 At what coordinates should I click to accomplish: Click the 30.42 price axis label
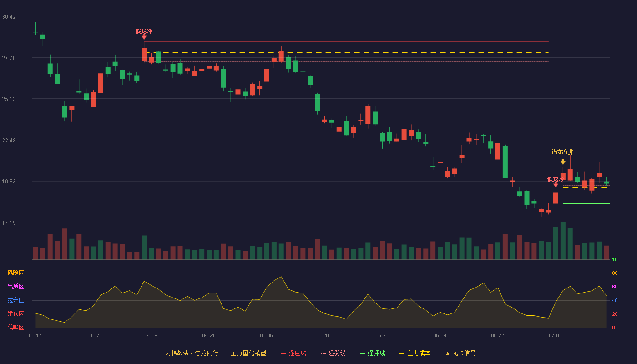pos(9,17)
